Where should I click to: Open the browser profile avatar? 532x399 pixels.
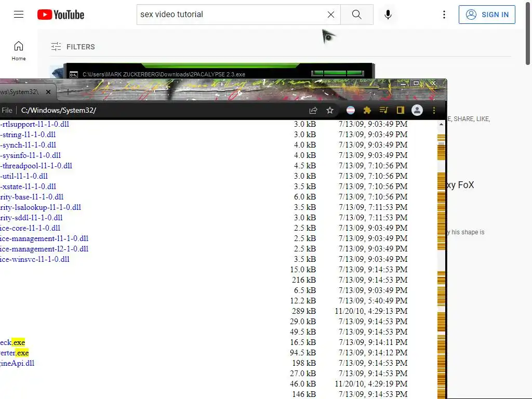(417, 110)
